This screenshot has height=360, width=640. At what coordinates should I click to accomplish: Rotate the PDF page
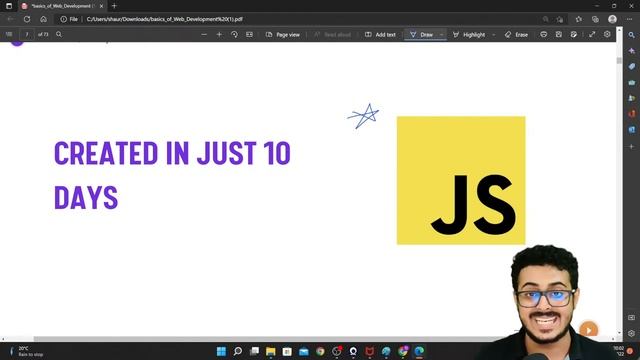pos(234,35)
